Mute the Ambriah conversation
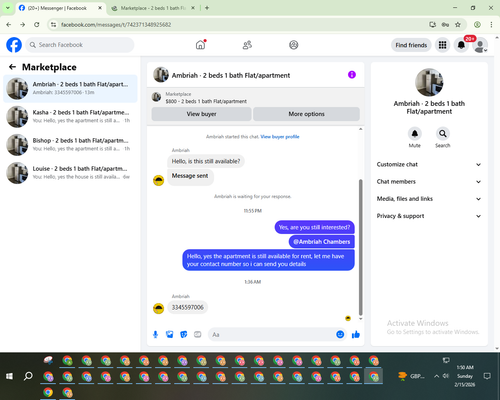The width and height of the screenshot is (500, 400). [x=414, y=134]
